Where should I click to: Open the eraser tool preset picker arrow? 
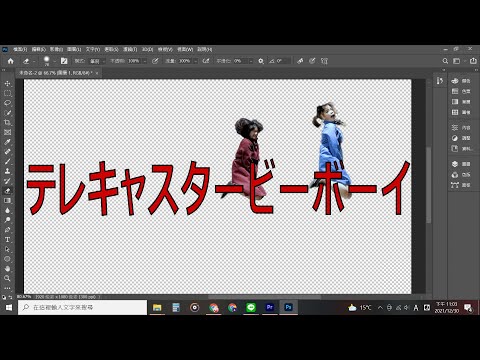[33, 61]
